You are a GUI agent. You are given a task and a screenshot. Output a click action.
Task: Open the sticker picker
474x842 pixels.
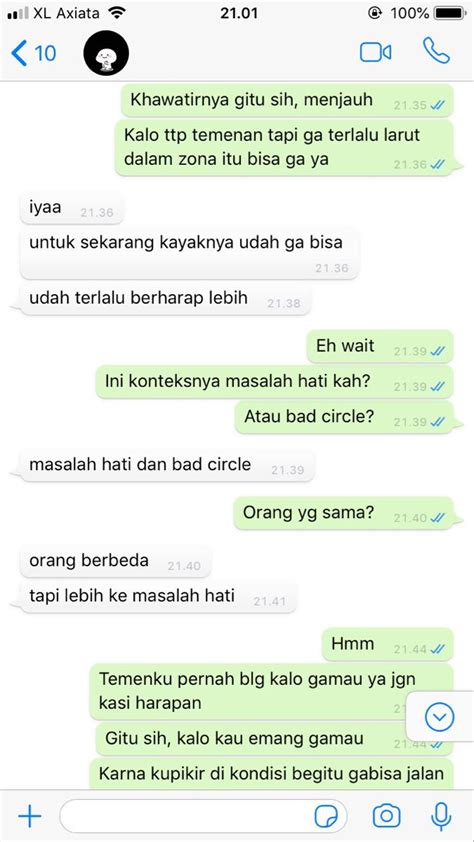[326, 817]
